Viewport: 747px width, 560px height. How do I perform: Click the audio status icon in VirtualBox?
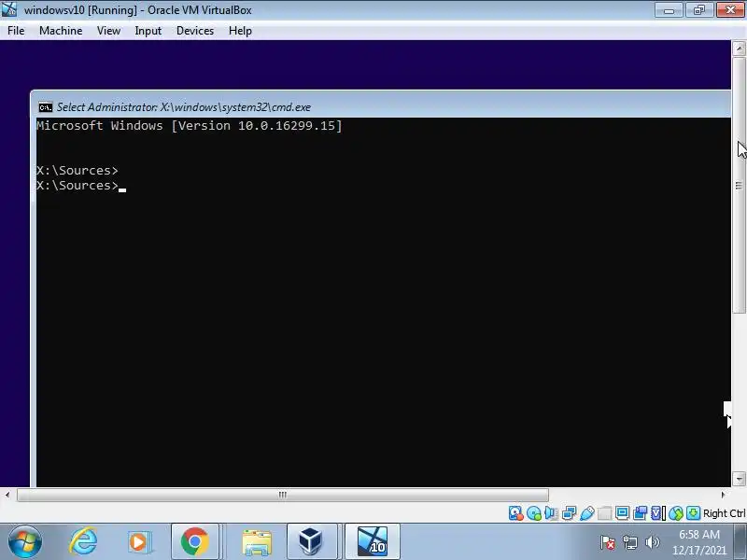tap(551, 512)
